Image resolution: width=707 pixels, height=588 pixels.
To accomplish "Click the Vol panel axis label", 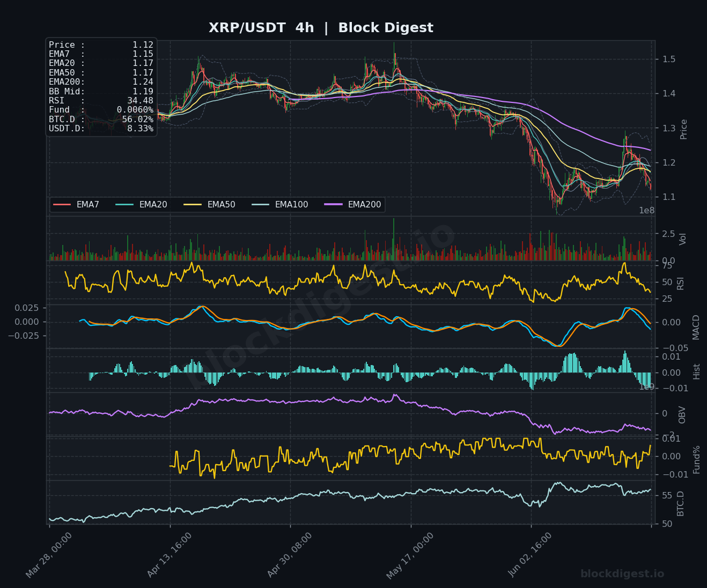I will coord(683,239).
